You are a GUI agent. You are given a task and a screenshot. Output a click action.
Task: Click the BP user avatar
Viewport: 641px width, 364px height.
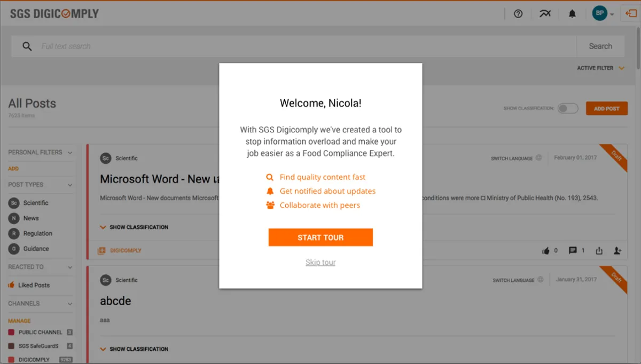click(600, 13)
